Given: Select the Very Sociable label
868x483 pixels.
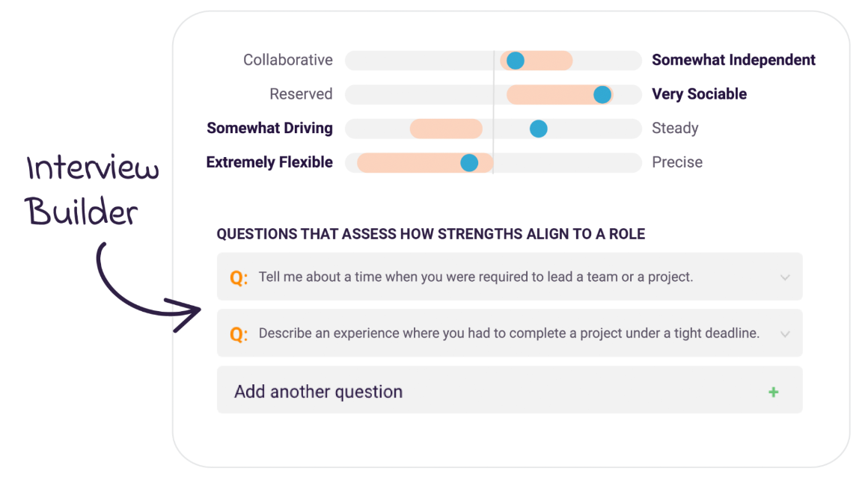Looking at the screenshot, I should click(x=699, y=94).
